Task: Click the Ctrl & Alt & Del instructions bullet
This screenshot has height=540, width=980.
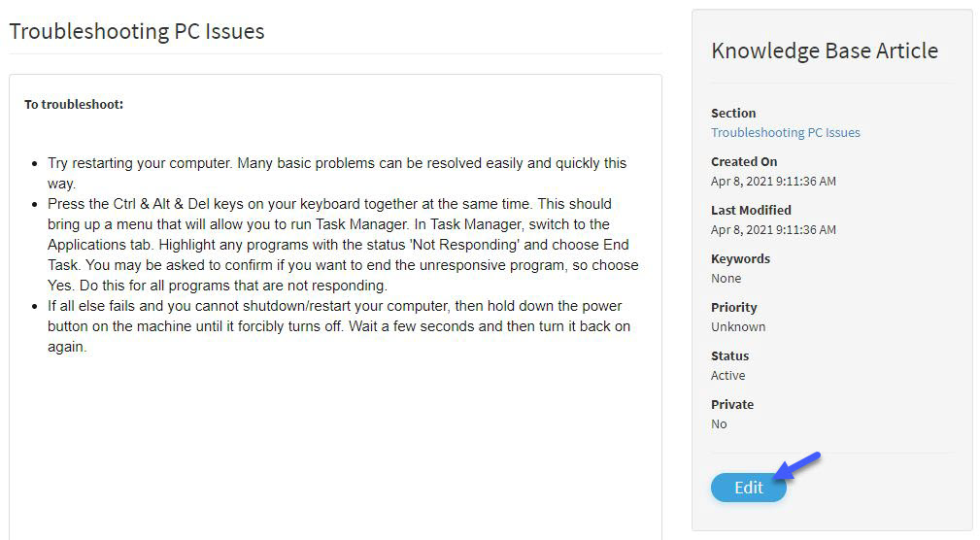Action: tap(343, 245)
